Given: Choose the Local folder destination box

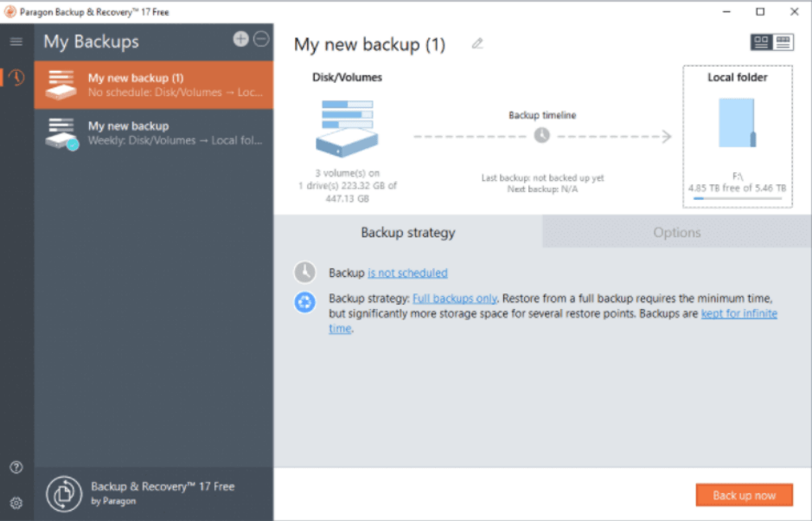Looking at the screenshot, I should pyautogui.click(x=738, y=137).
